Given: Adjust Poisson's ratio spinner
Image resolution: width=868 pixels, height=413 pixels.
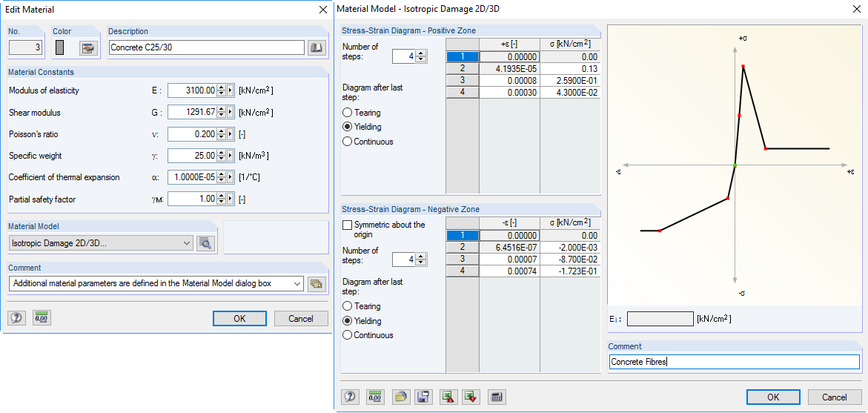Looking at the screenshot, I should point(222,134).
